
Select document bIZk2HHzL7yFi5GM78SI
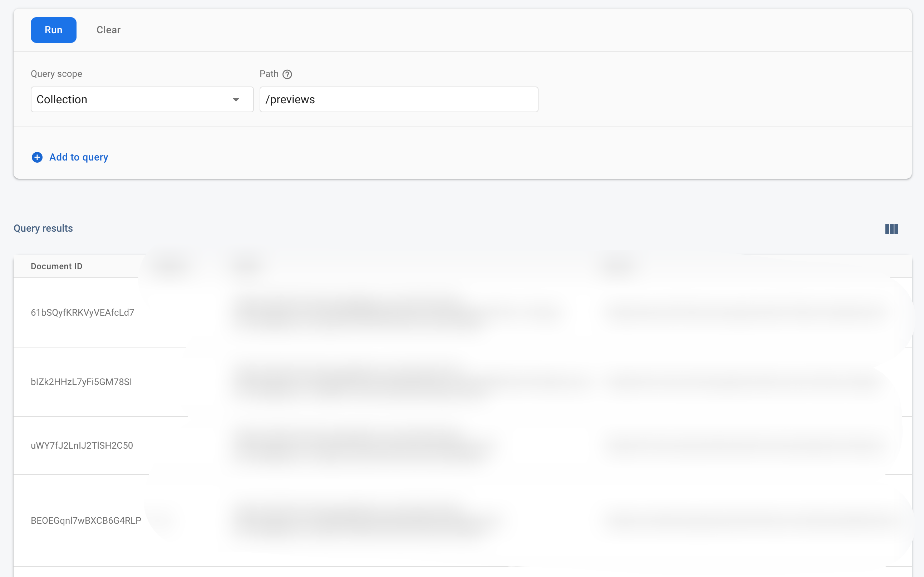(81, 381)
